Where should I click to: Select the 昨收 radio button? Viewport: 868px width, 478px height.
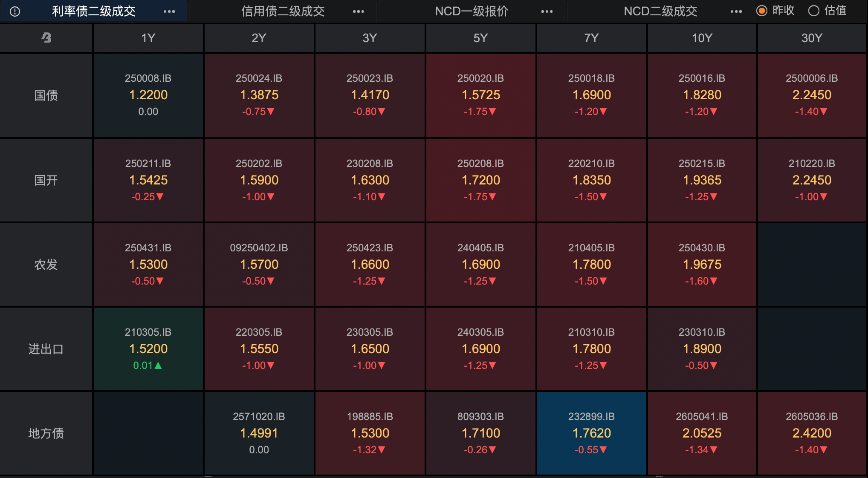(x=762, y=11)
